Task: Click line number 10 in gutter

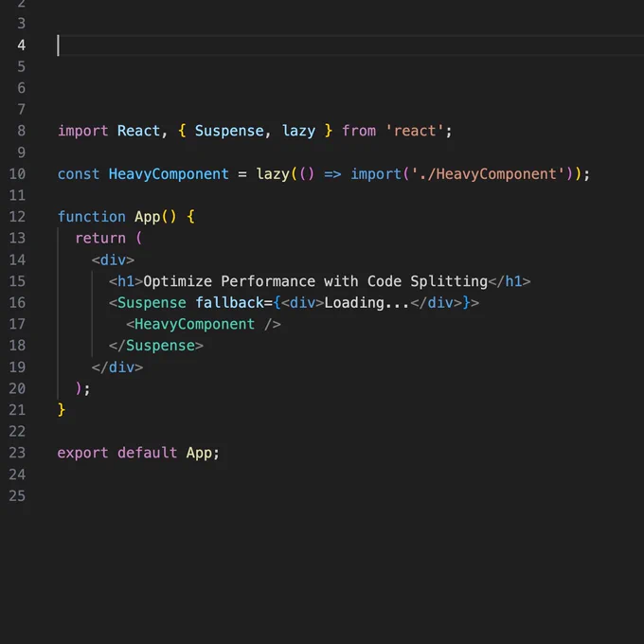Action: pyautogui.click(x=17, y=173)
